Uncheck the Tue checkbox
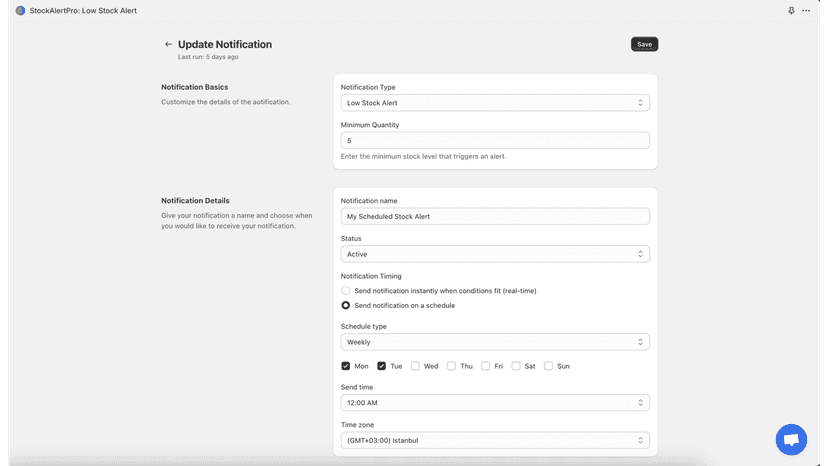 click(381, 366)
